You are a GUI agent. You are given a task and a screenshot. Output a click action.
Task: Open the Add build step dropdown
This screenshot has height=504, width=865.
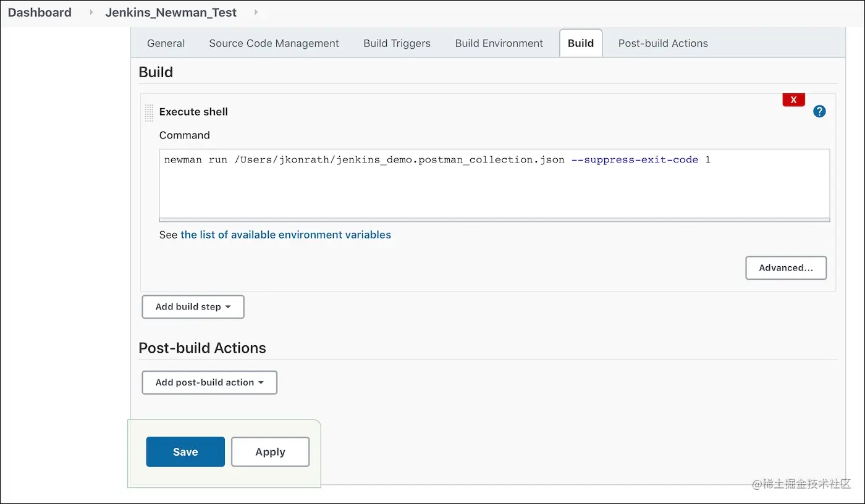(x=193, y=307)
